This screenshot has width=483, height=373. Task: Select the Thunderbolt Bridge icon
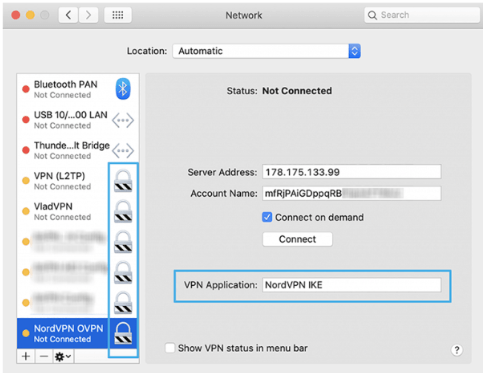tap(123, 151)
